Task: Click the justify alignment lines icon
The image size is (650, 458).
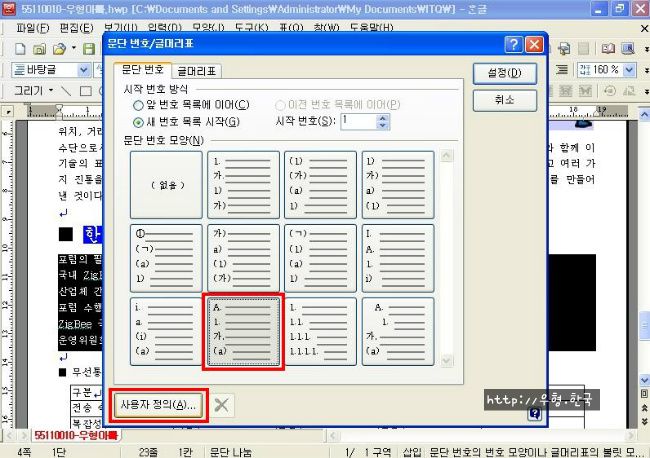Action: (562, 69)
